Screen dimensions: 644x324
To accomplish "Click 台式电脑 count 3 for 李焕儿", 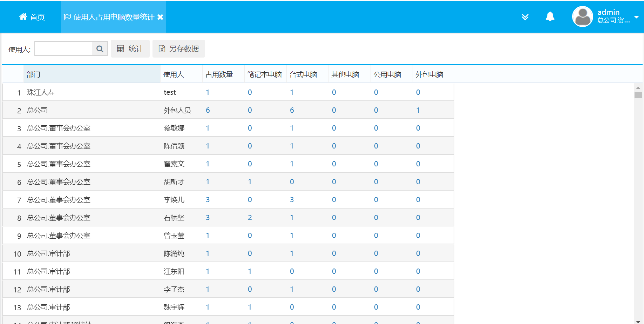I will tap(292, 200).
